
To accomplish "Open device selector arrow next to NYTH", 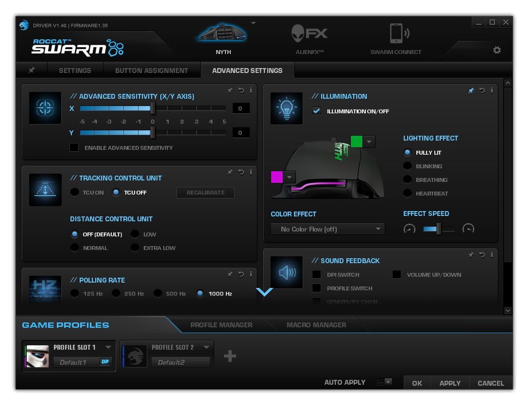I will click(x=253, y=23).
